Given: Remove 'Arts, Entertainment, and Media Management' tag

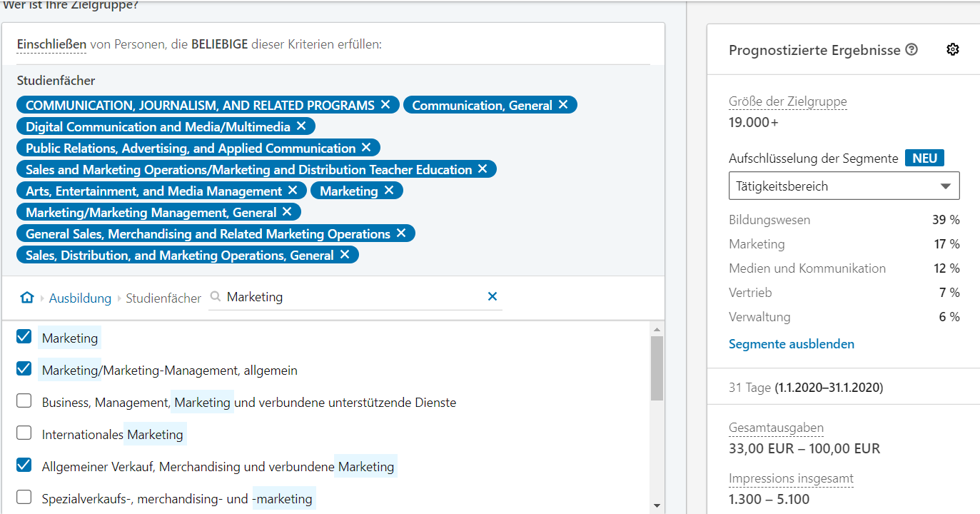Looking at the screenshot, I should (x=293, y=191).
